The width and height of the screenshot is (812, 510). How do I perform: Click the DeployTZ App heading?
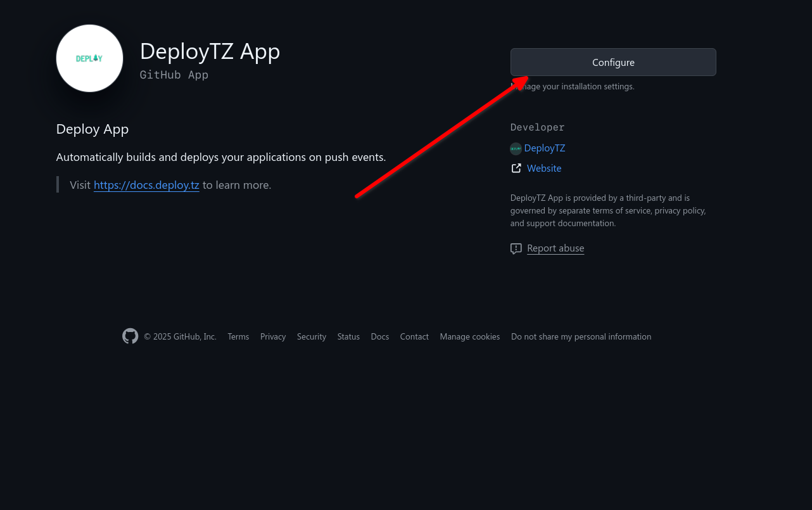pos(210,51)
